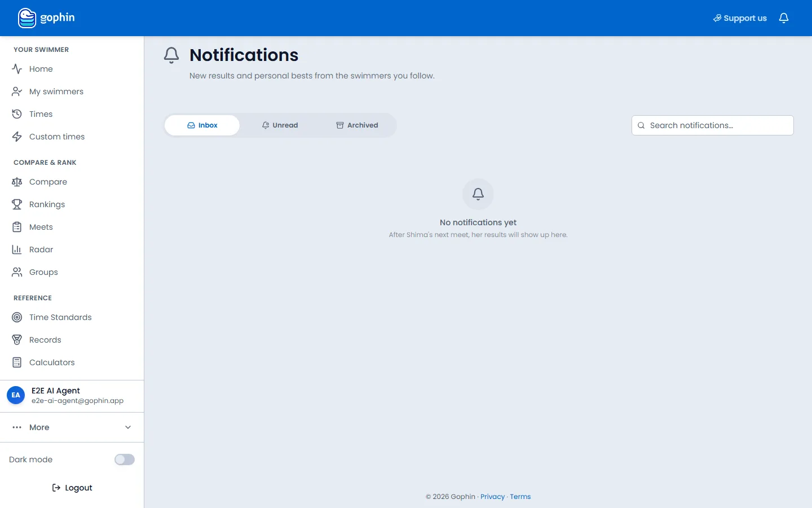Click the gophin logo icon
Viewport: 812px width, 508px height.
coord(27,18)
